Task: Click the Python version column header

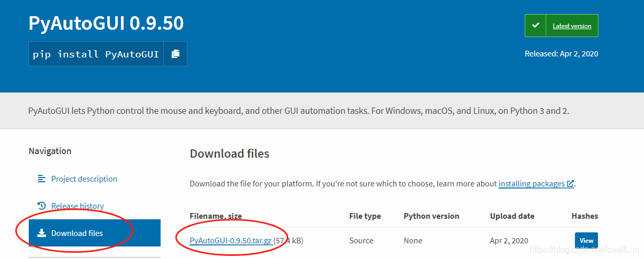Action: click(x=432, y=216)
